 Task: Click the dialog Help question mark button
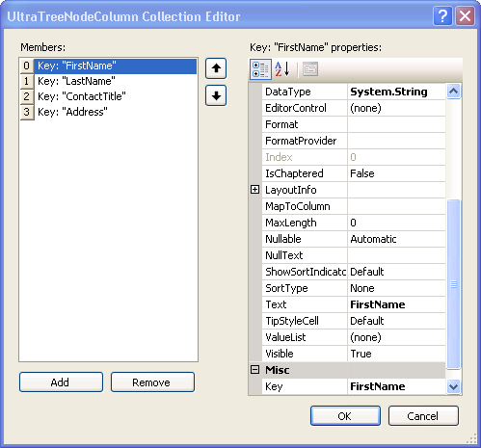tap(442, 15)
